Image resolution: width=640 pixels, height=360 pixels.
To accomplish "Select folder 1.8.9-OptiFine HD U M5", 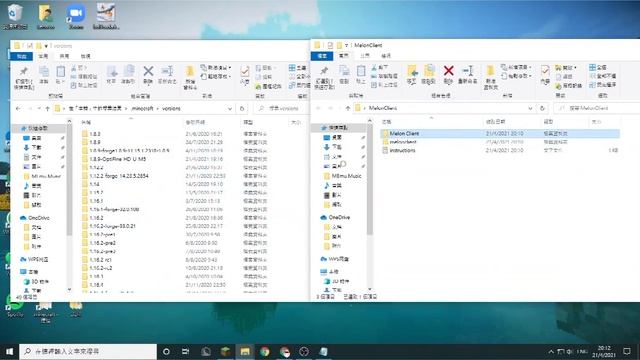I will [118, 159].
